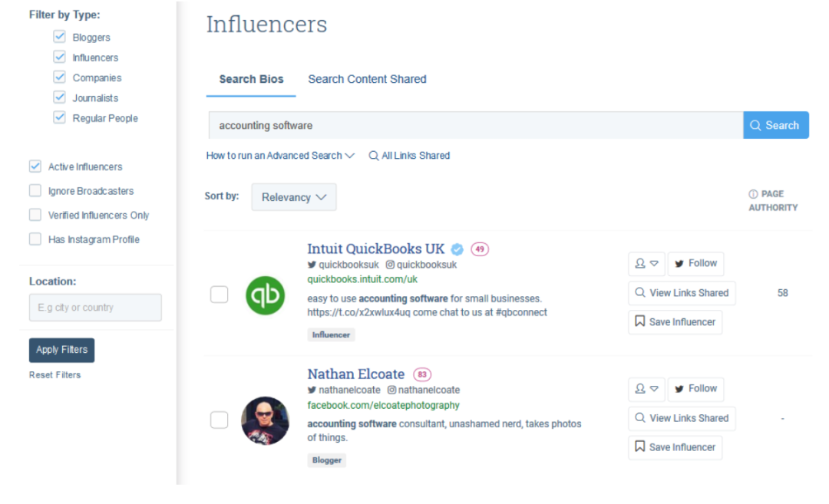
Task: Tick the Has Instagram Profile checkbox
Action: 35,239
